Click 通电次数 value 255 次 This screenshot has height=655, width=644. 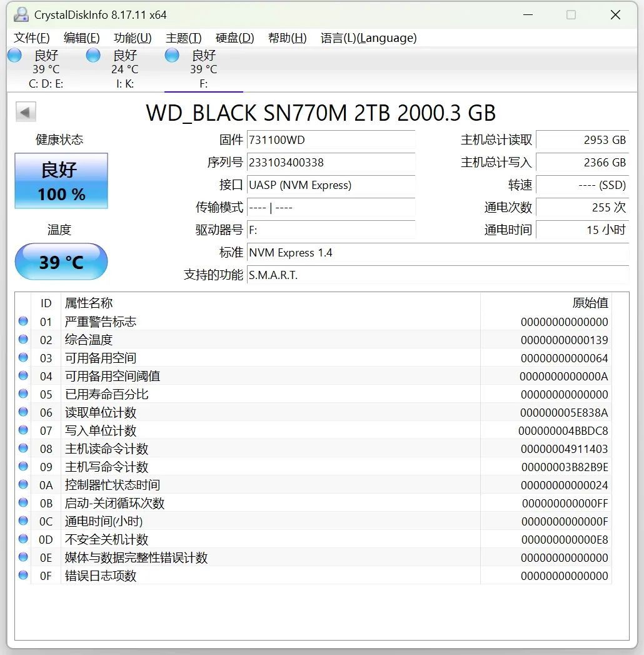click(583, 207)
